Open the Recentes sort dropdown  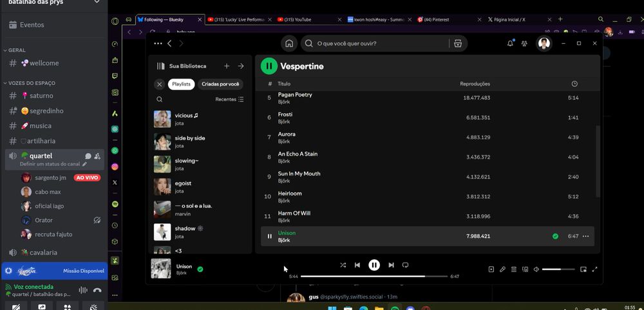(x=229, y=99)
